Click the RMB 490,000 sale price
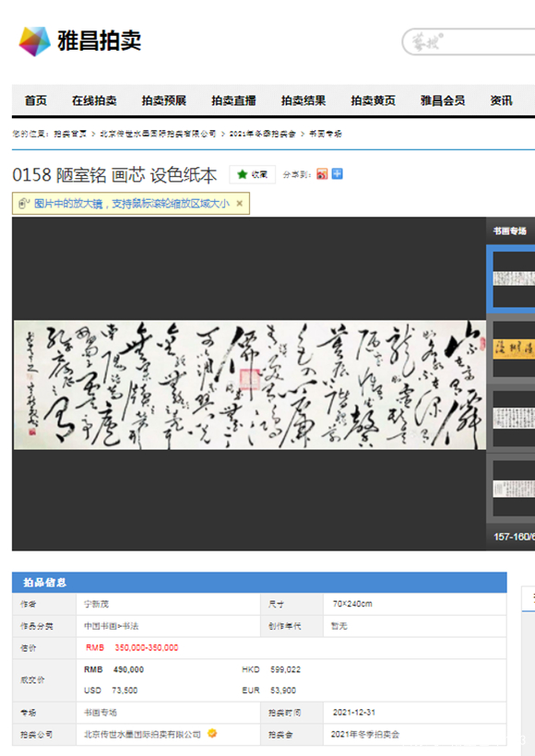 coord(113,669)
